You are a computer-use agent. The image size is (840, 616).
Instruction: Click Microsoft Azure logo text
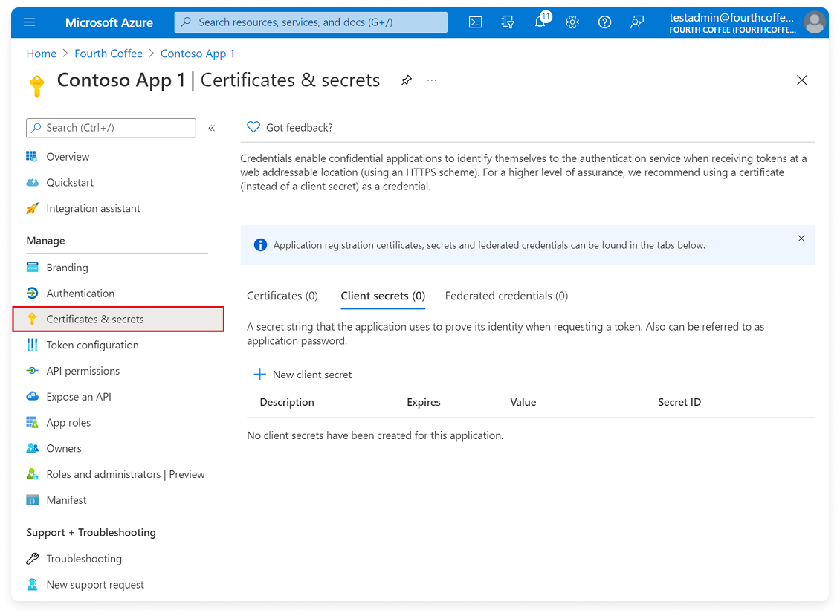click(109, 22)
